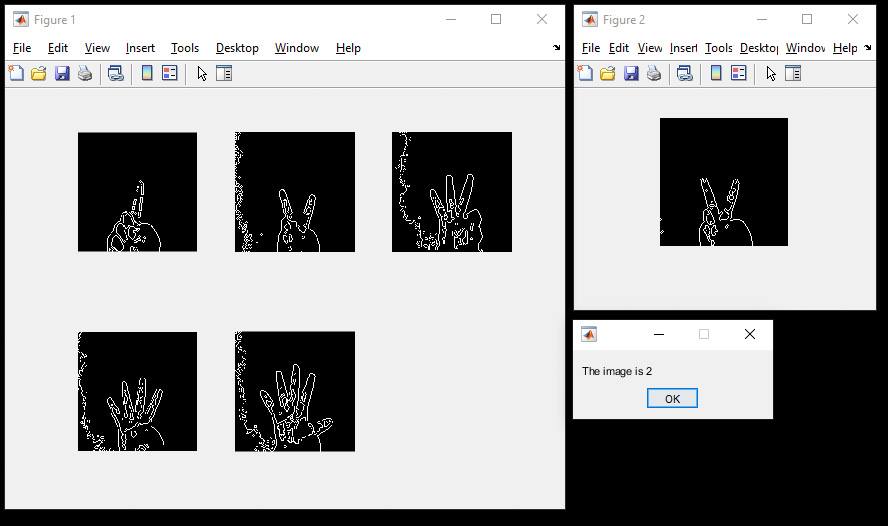The height and width of the screenshot is (526, 888).
Task: Click New Figure icon in Figure 1 toolbar
Action: point(16,73)
